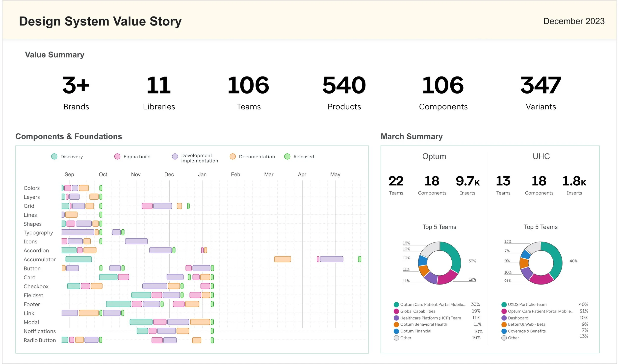Click the Released legend marker
Screen dimensions: 619x364
pyautogui.click(x=287, y=157)
